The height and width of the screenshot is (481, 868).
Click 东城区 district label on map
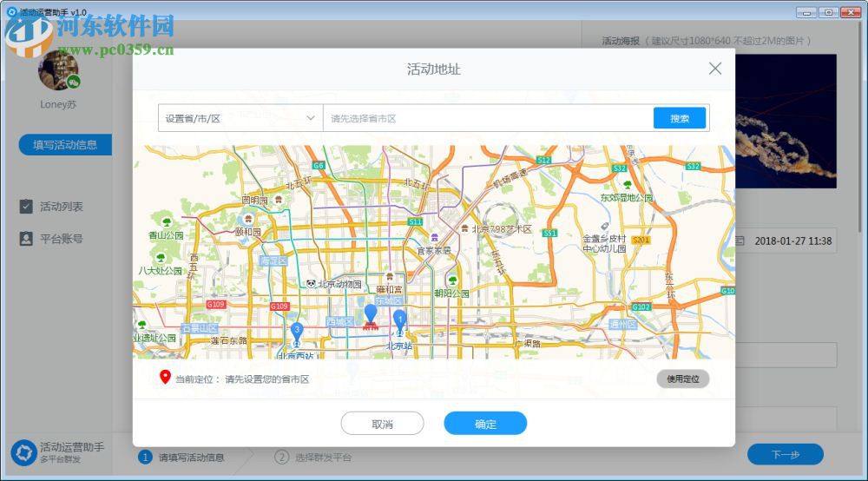point(389,300)
